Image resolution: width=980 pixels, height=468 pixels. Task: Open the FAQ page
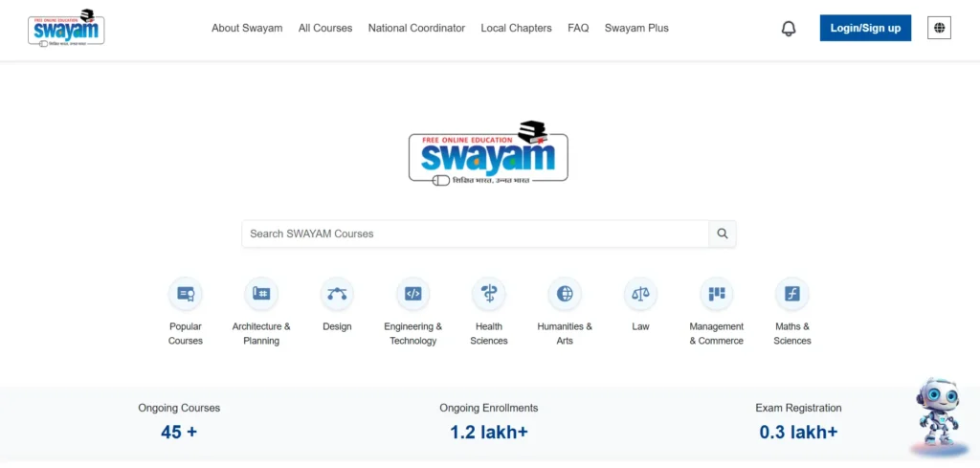[x=578, y=28]
